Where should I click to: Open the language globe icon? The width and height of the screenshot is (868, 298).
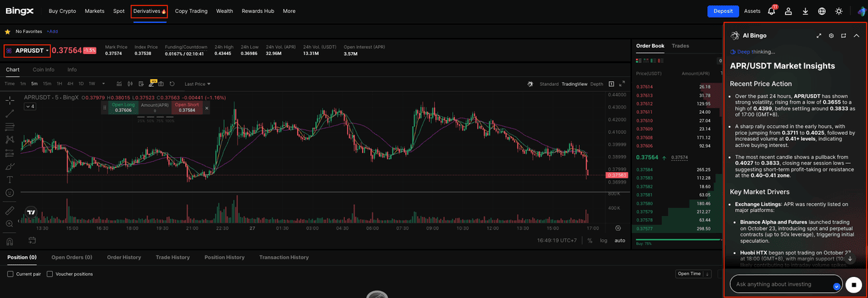pyautogui.click(x=822, y=12)
